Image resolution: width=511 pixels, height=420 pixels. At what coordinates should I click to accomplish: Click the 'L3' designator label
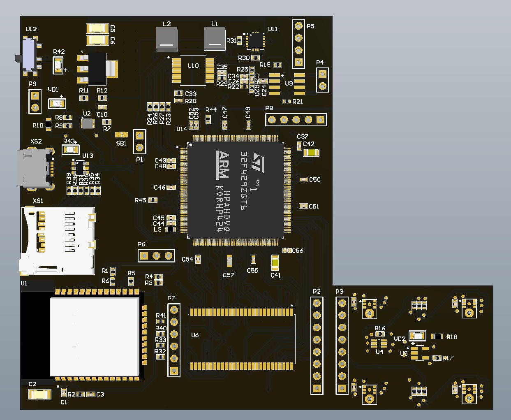157,230
